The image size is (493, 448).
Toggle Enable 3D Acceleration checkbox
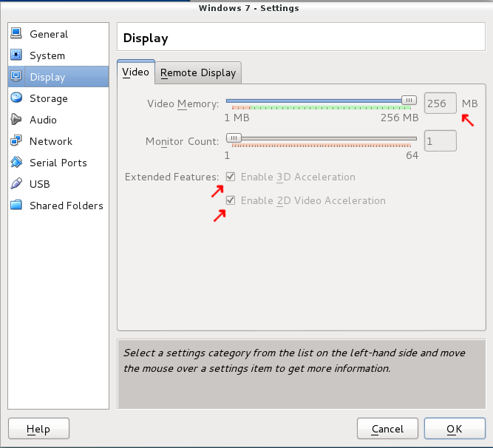(231, 177)
